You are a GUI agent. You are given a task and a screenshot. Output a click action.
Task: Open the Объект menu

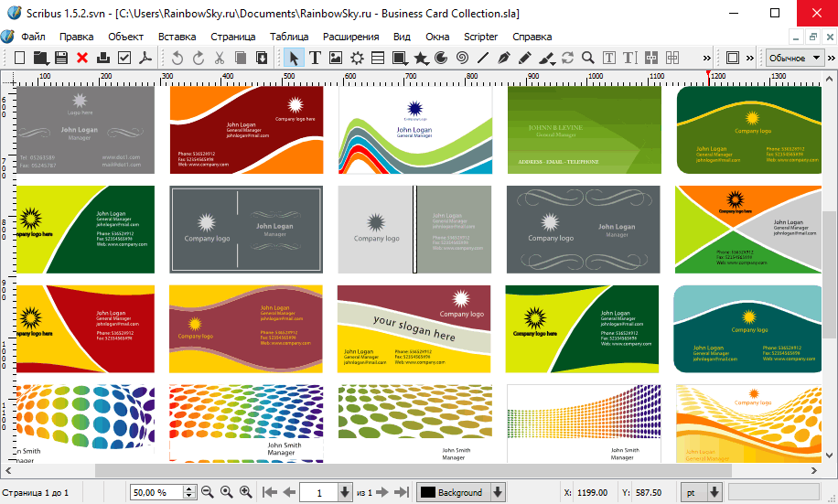(x=125, y=37)
